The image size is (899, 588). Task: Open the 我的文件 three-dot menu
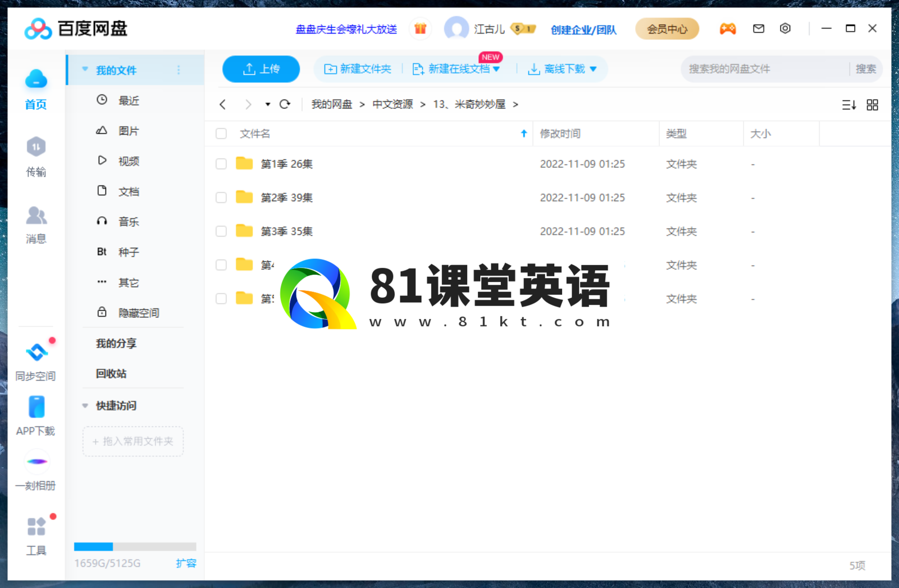[x=179, y=70]
